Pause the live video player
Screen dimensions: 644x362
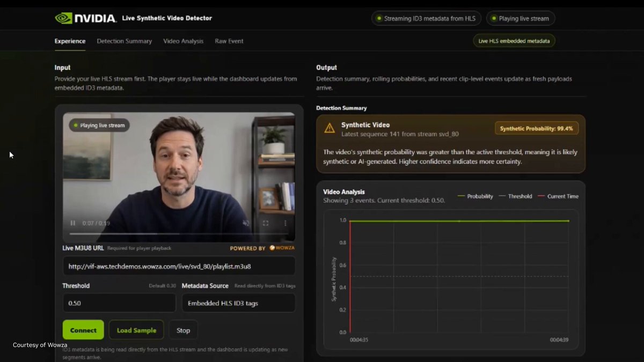[x=73, y=223]
